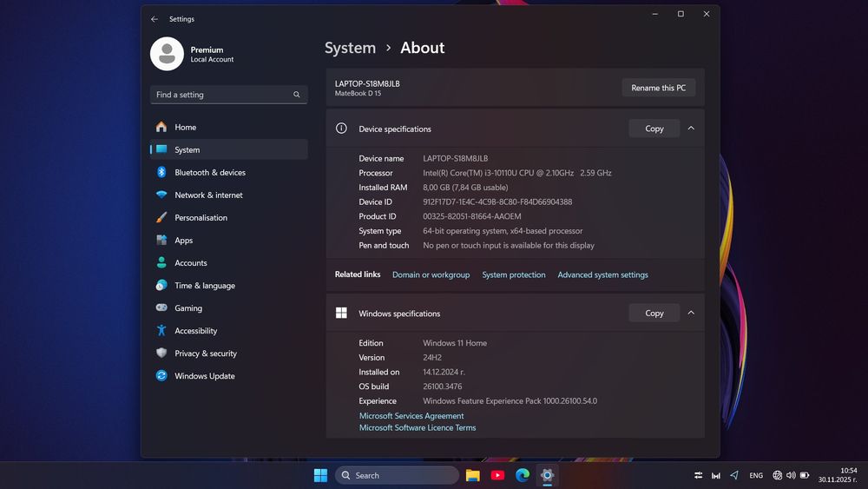Select System in the sidebar
Viewport: 868px width, 489px height.
228,149
